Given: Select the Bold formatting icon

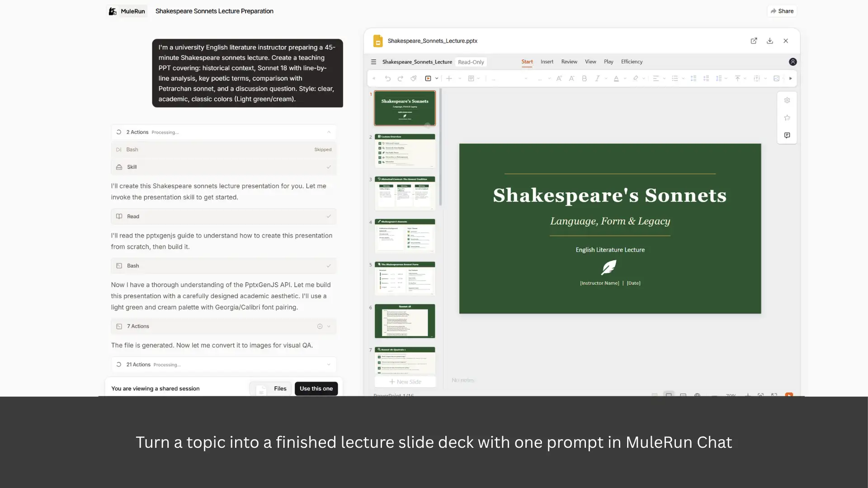Looking at the screenshot, I should (x=584, y=78).
